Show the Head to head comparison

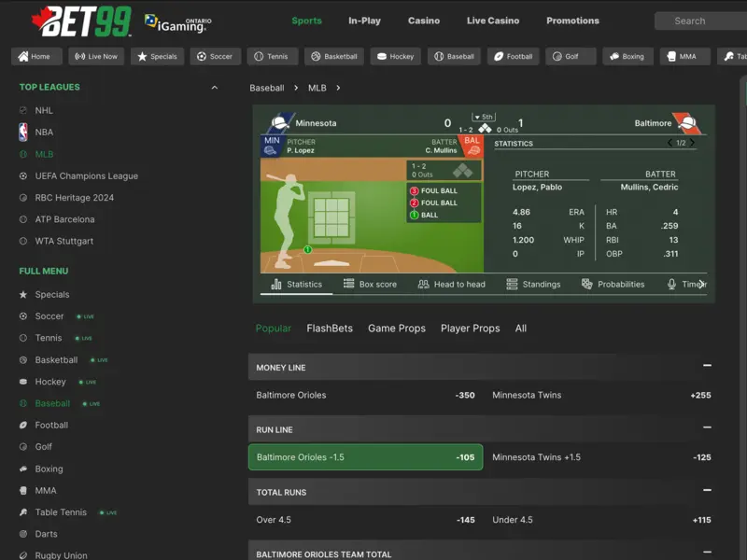click(451, 284)
